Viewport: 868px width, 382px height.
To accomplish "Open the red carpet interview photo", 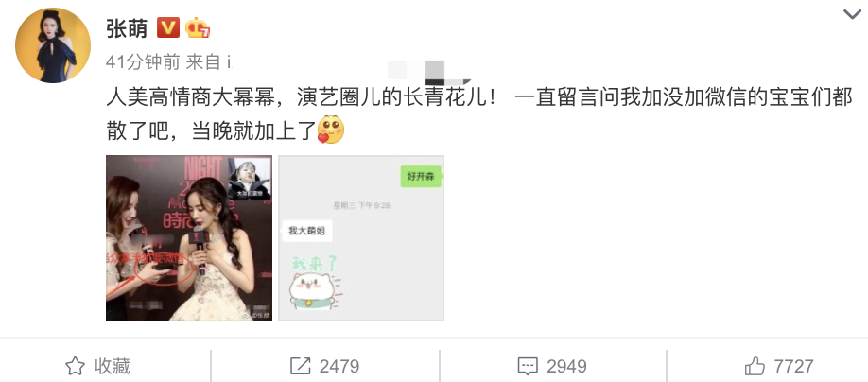I will point(189,238).
